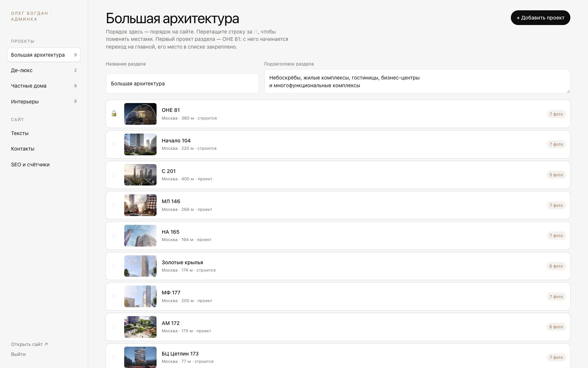Click the drag handle of НА 165 row
Image resolution: width=588 pixels, height=368 pixels.
pyautogui.click(x=114, y=236)
